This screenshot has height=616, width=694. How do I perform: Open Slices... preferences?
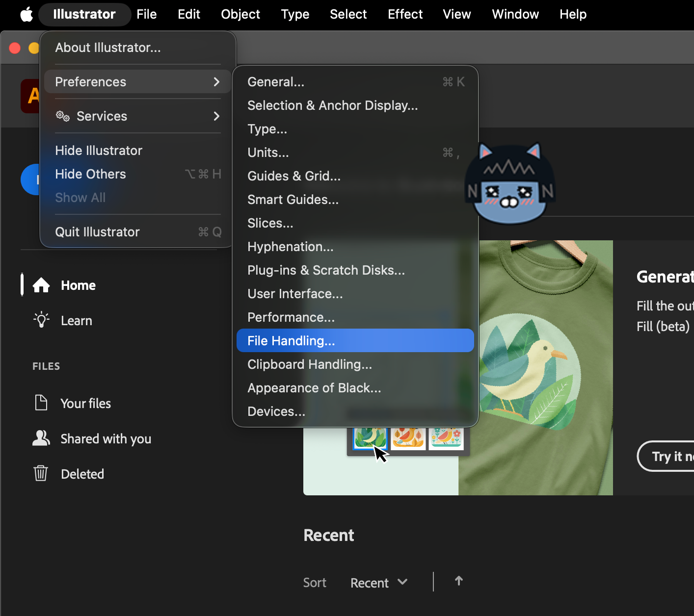tap(355, 223)
